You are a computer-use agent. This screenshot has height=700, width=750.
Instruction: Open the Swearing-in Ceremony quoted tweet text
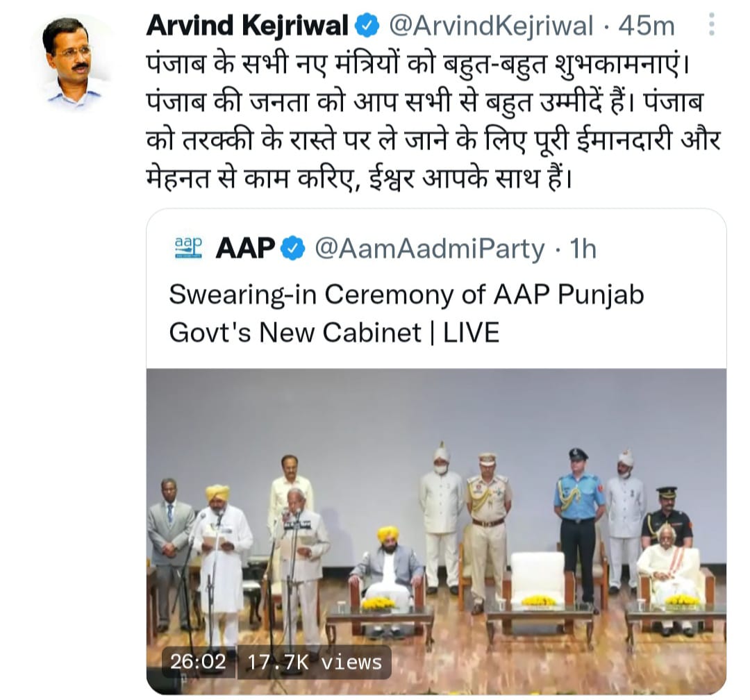click(x=406, y=313)
